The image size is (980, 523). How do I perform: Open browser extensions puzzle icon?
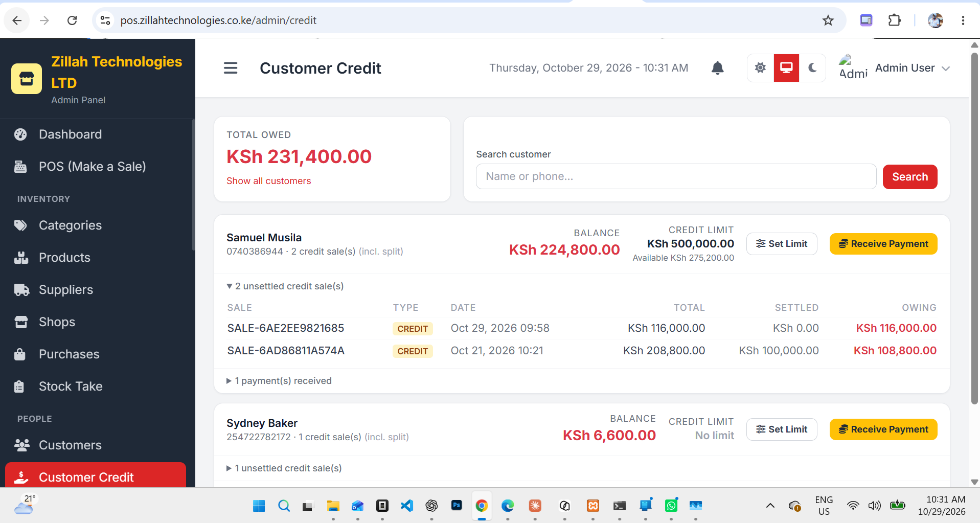(x=894, y=20)
